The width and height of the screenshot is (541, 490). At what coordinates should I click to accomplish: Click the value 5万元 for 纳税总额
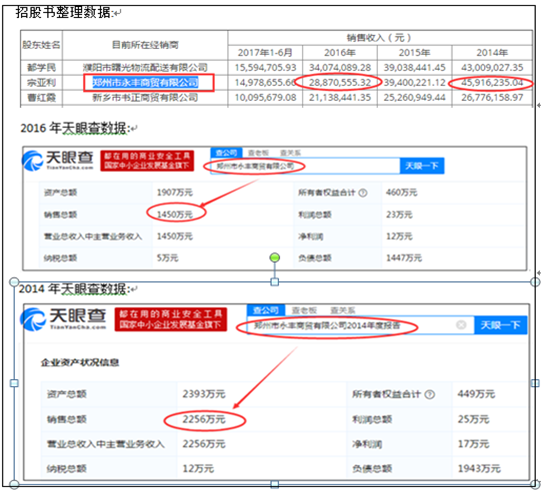167,258
